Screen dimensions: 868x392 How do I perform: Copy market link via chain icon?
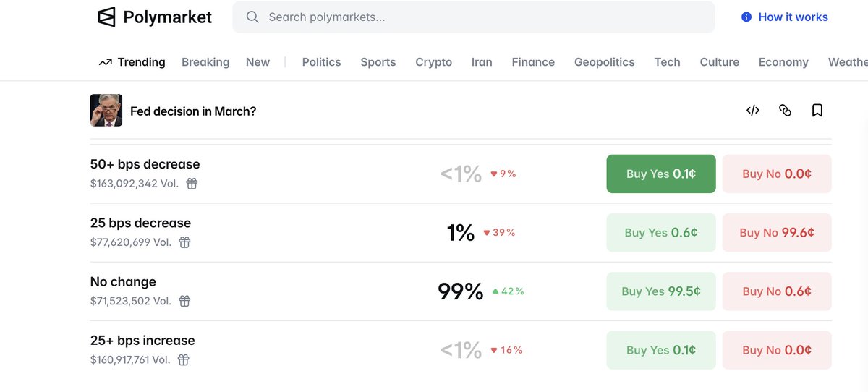(785, 111)
